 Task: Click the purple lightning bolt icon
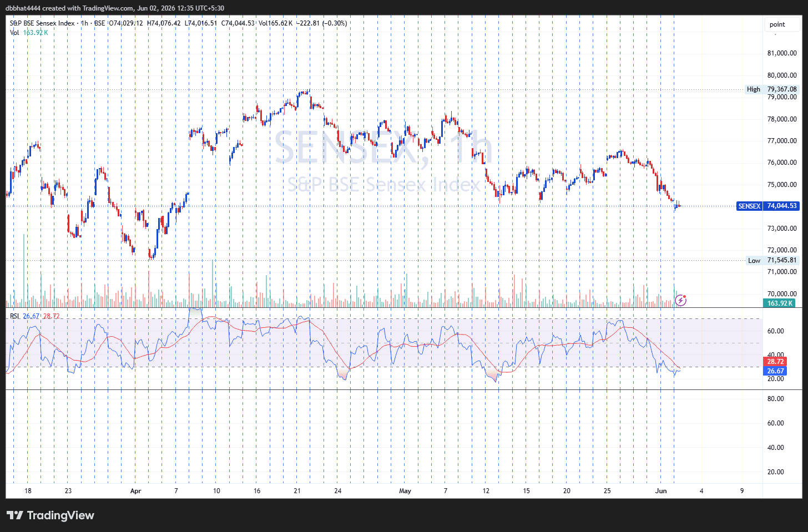(681, 301)
